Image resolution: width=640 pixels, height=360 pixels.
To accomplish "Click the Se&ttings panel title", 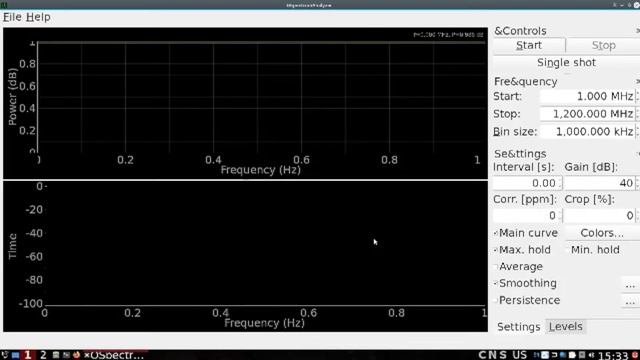I will click(520, 154).
